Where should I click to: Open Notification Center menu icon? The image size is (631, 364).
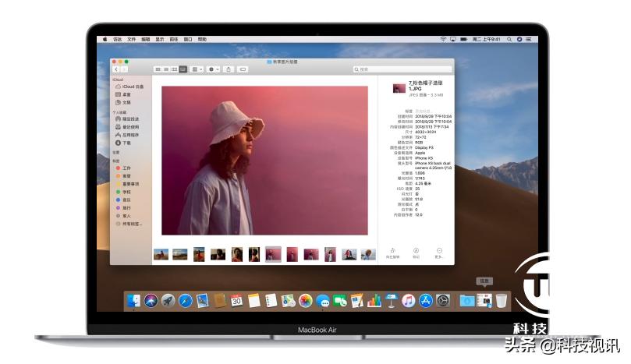[529, 40]
